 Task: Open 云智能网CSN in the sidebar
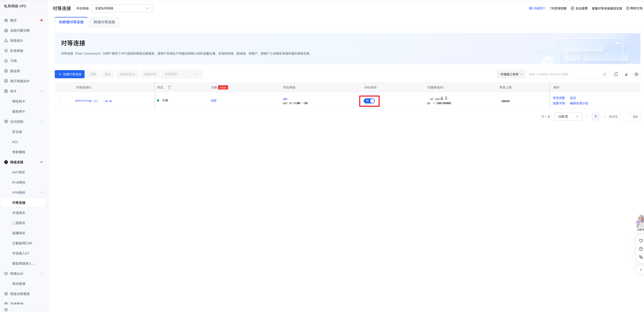[22, 243]
